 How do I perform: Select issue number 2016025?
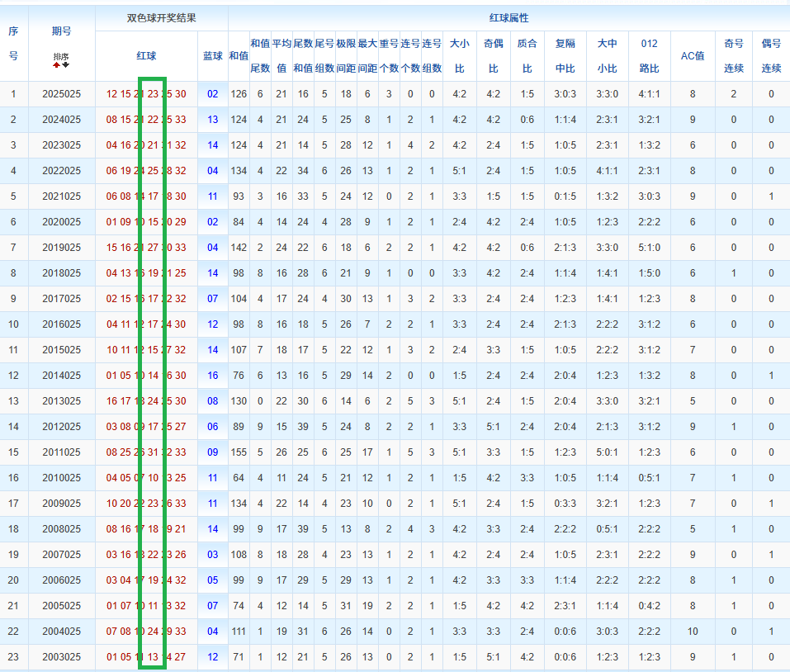coord(61,324)
